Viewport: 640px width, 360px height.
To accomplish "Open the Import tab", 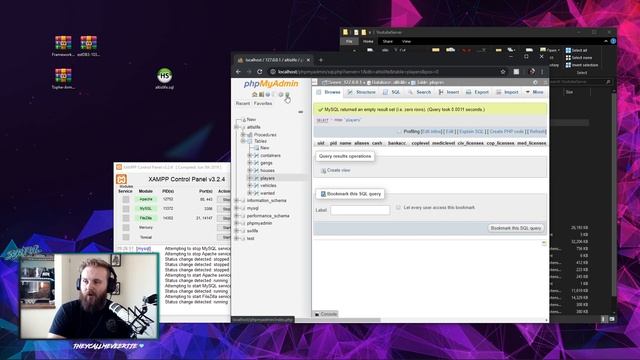I will [507, 92].
